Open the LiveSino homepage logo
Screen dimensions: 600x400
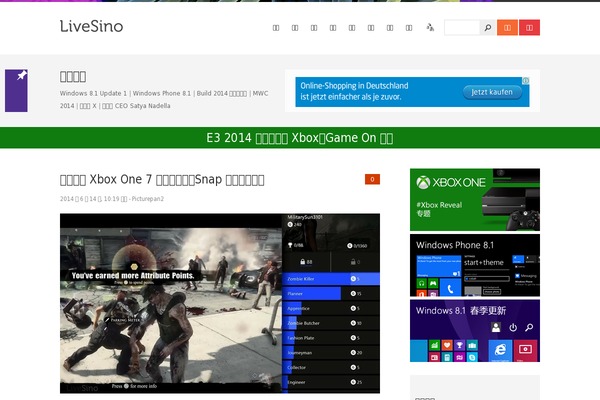click(91, 26)
